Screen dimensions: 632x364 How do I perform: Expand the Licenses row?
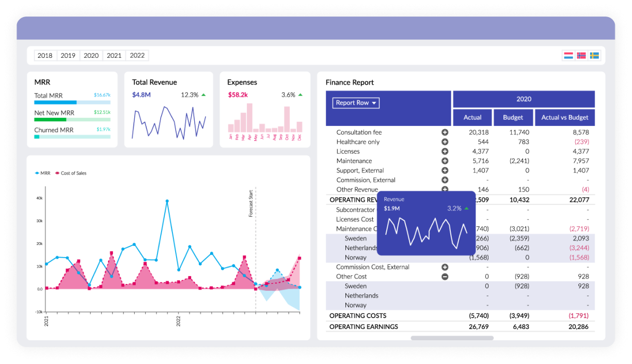(445, 151)
